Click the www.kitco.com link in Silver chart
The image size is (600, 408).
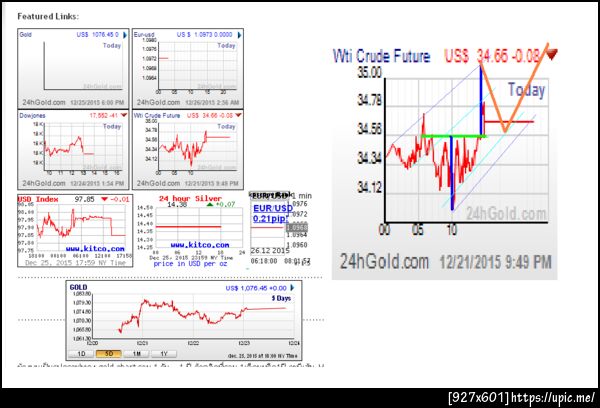pyautogui.click(x=200, y=245)
